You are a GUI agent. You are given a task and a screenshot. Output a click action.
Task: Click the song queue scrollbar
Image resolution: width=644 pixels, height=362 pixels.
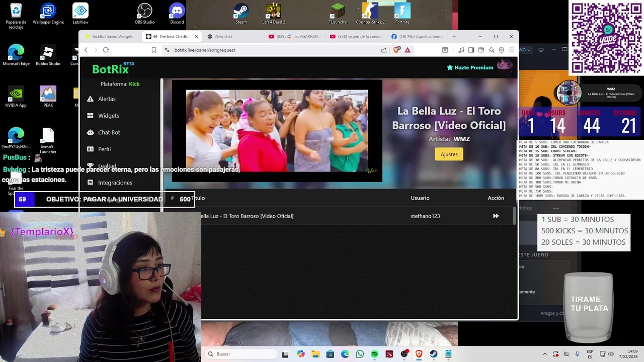[x=514, y=215]
